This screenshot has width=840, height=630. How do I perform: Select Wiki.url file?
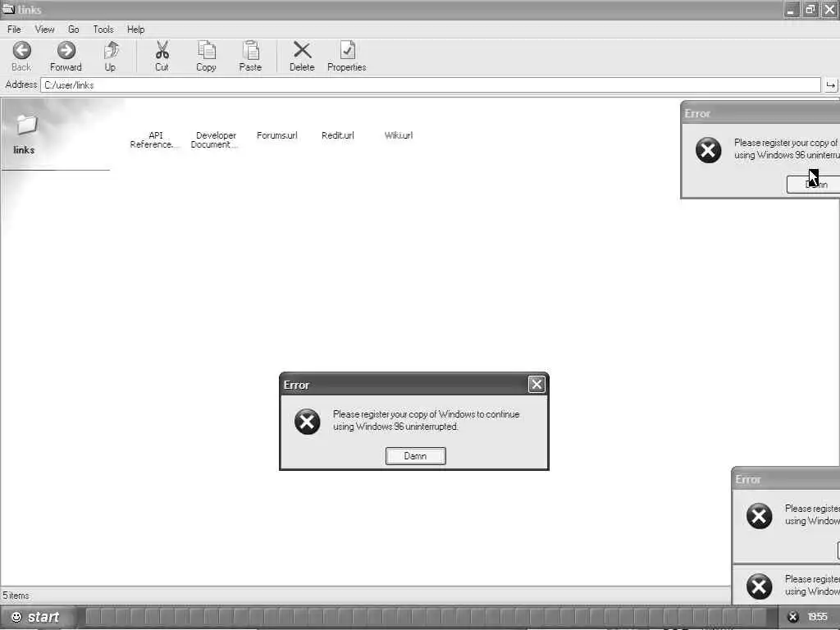(x=398, y=135)
